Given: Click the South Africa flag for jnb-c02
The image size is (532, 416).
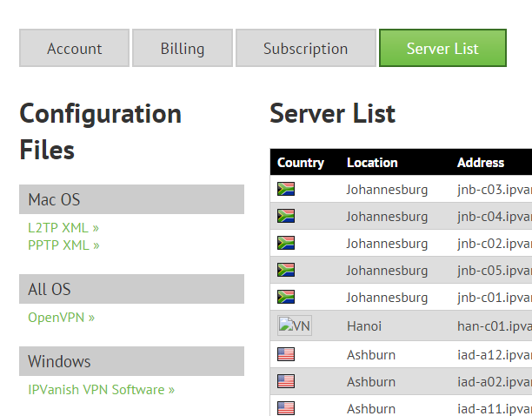Looking at the screenshot, I should 286,243.
